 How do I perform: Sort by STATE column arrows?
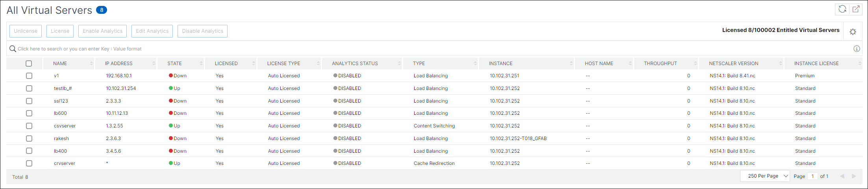201,64
